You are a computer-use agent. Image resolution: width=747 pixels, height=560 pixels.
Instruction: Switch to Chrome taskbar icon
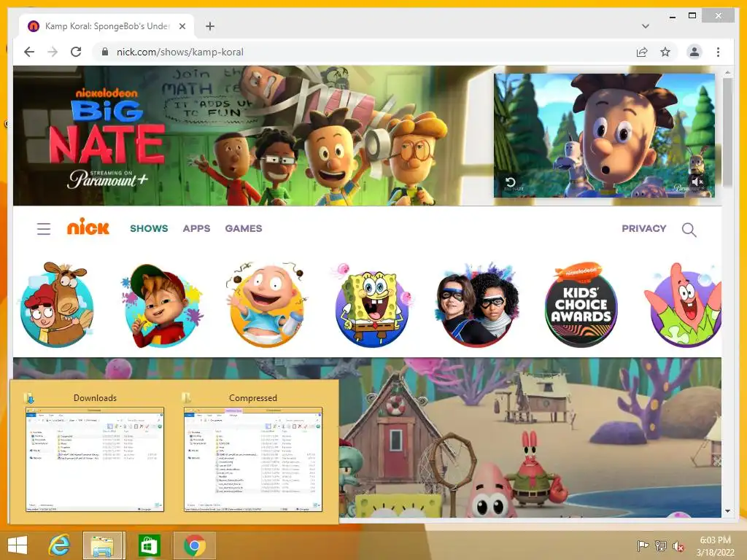(x=194, y=545)
